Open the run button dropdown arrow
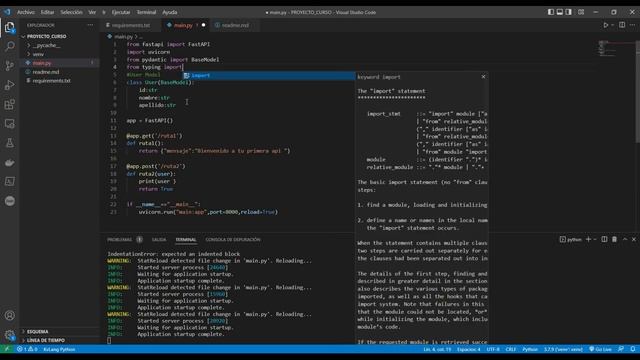This screenshot has height=360, width=640. [x=612, y=25]
